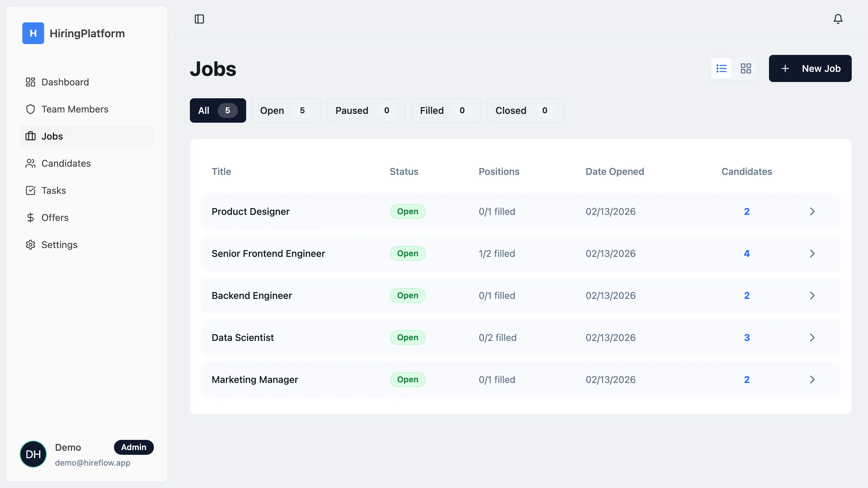868x488 pixels.
Task: Open the Candidates section
Action: 66,163
